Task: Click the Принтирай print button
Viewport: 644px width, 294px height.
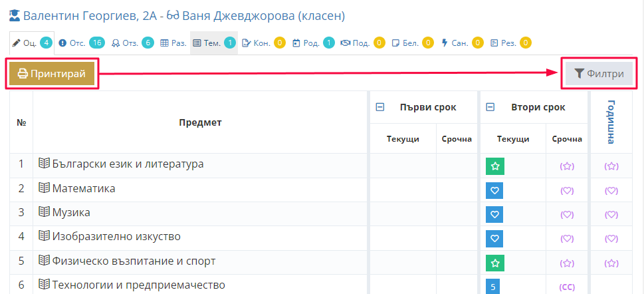Action: pyautogui.click(x=52, y=74)
